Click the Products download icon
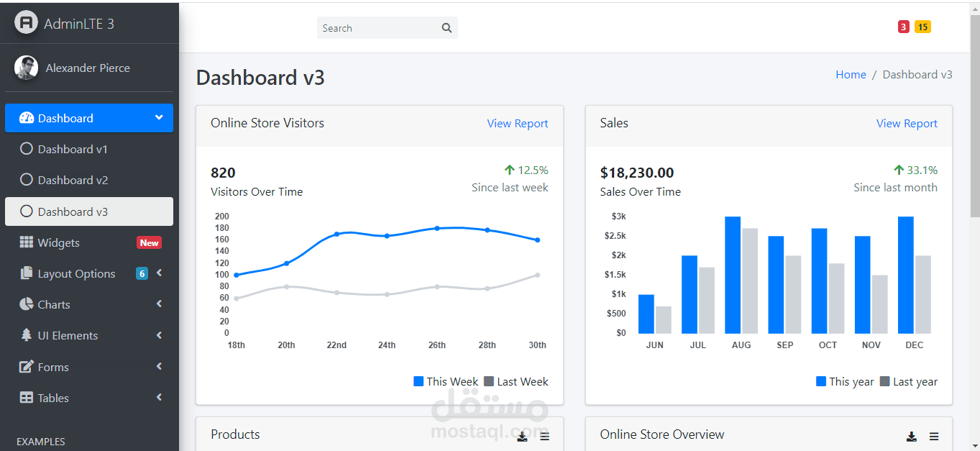 click(522, 436)
